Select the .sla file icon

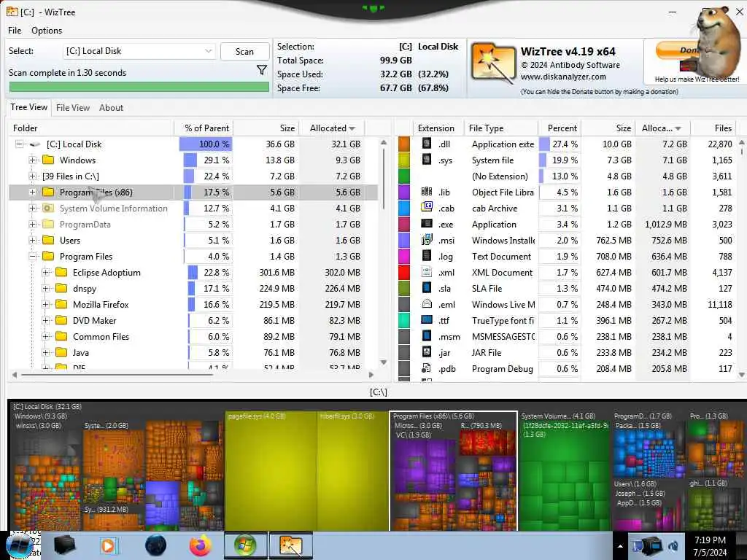(x=427, y=287)
